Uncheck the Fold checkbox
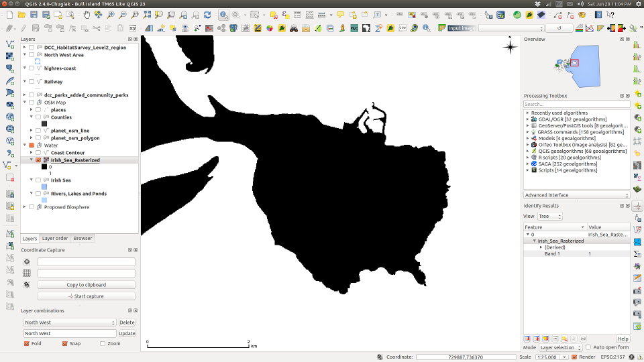The image size is (644, 362). tap(27, 344)
